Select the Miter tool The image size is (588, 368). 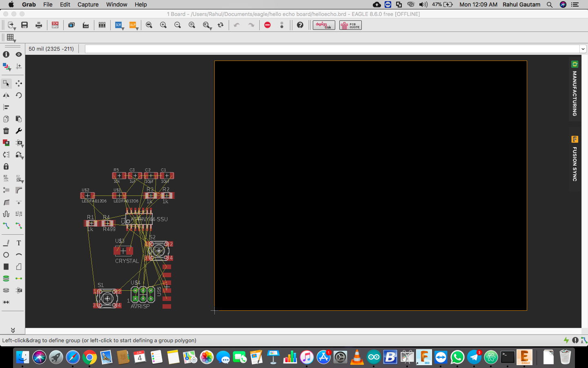tap(19, 190)
